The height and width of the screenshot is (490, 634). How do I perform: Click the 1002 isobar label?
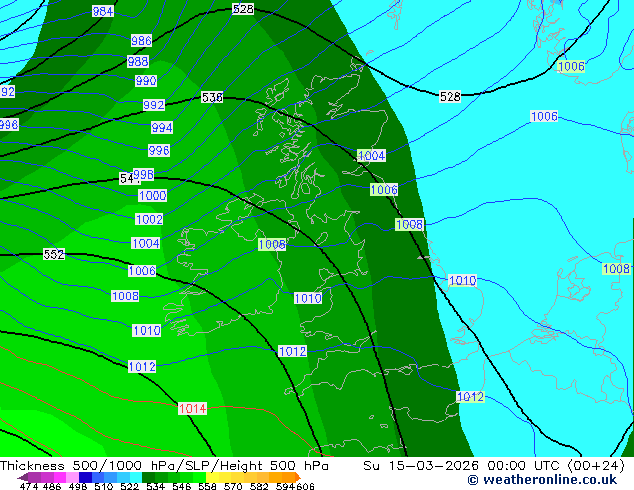[x=149, y=220]
